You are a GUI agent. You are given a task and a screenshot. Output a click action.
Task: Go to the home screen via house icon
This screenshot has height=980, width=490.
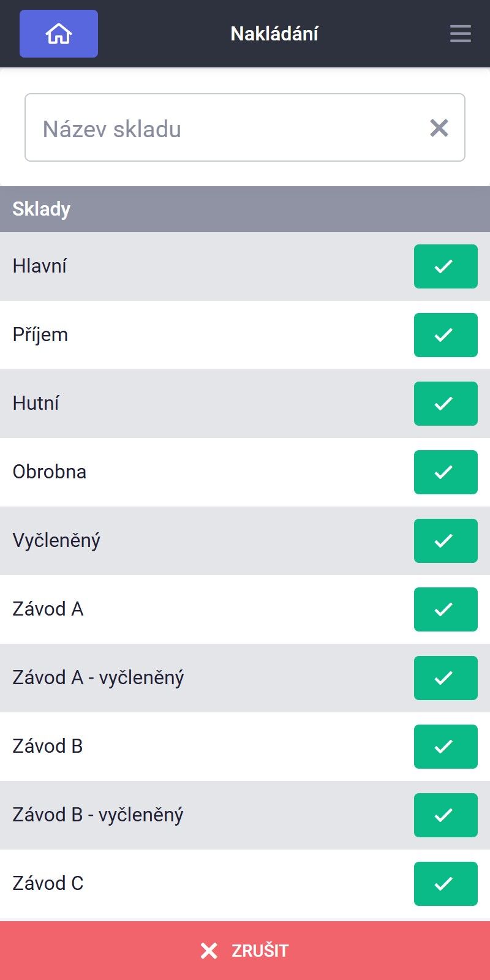pyautogui.click(x=59, y=34)
